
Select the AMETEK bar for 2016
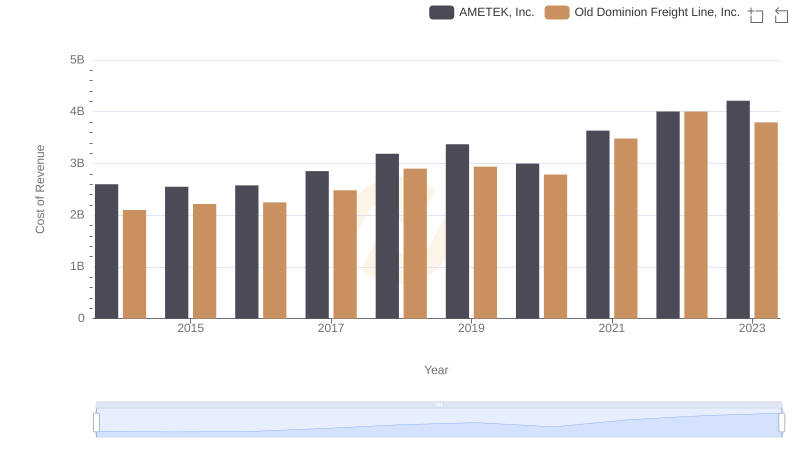(247, 252)
